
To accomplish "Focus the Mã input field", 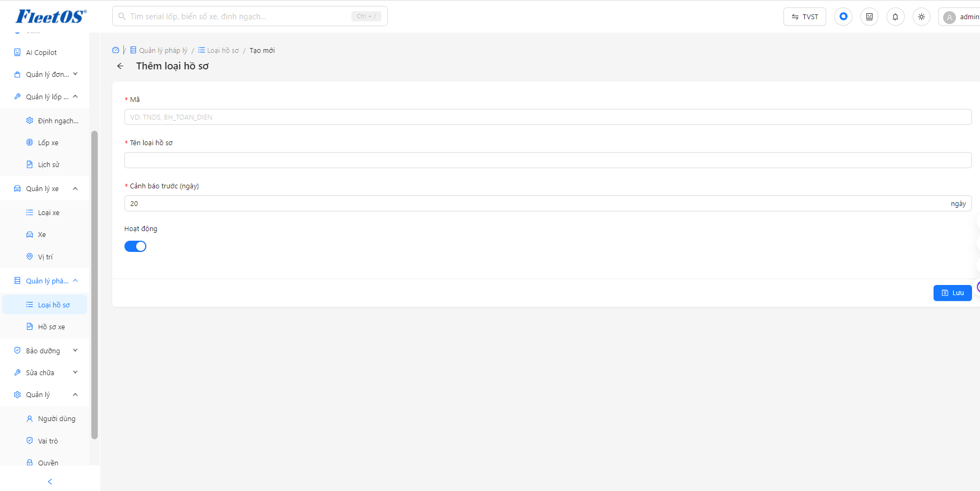I will [548, 117].
